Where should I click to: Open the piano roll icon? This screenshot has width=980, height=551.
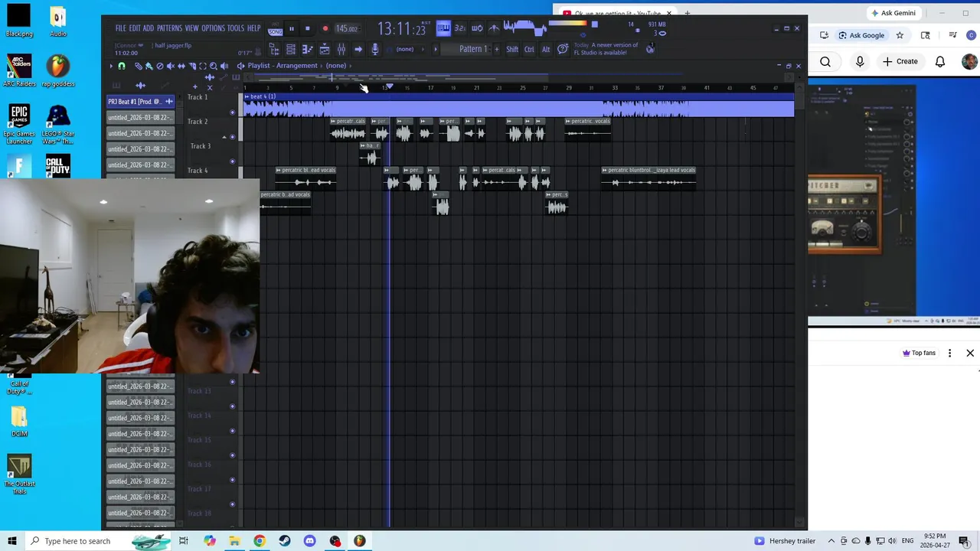308,49
